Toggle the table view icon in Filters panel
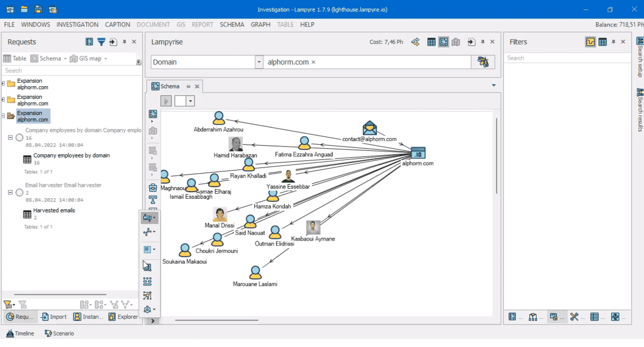 pos(603,42)
